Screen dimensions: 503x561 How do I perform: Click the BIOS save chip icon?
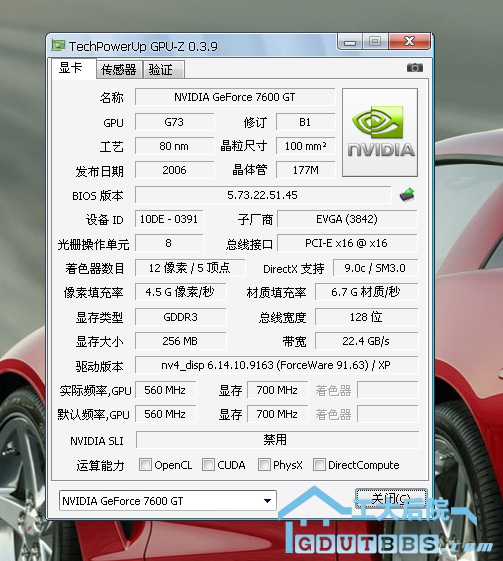click(407, 195)
